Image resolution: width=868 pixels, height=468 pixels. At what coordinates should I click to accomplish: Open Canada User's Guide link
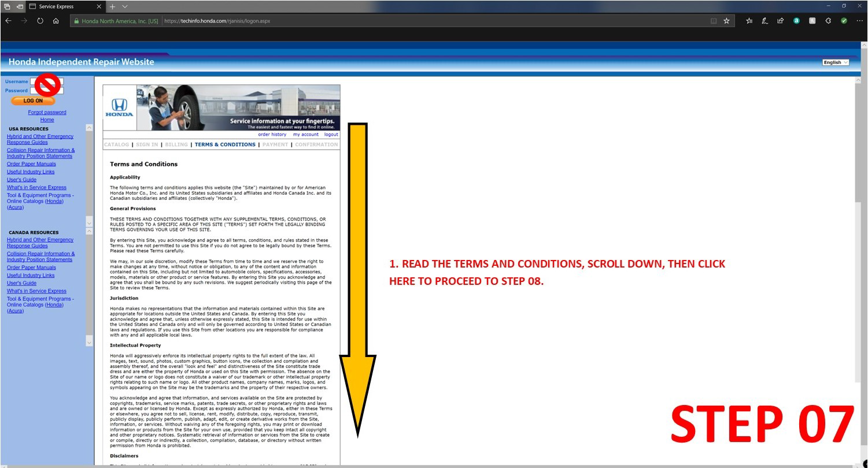click(x=21, y=283)
